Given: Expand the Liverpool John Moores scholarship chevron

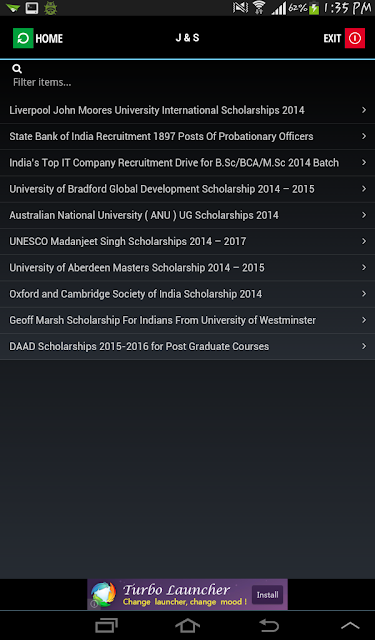Looking at the screenshot, I should click(364, 110).
